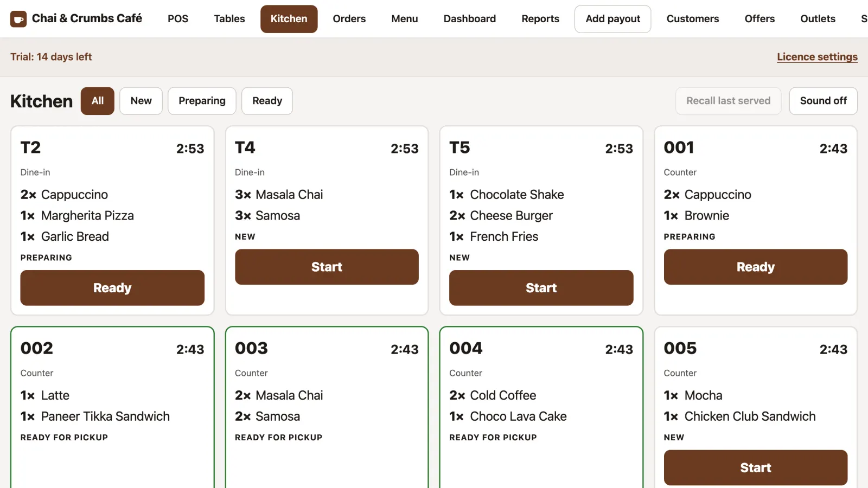Open the Dashboard tab
The image size is (868, 488).
click(470, 19)
